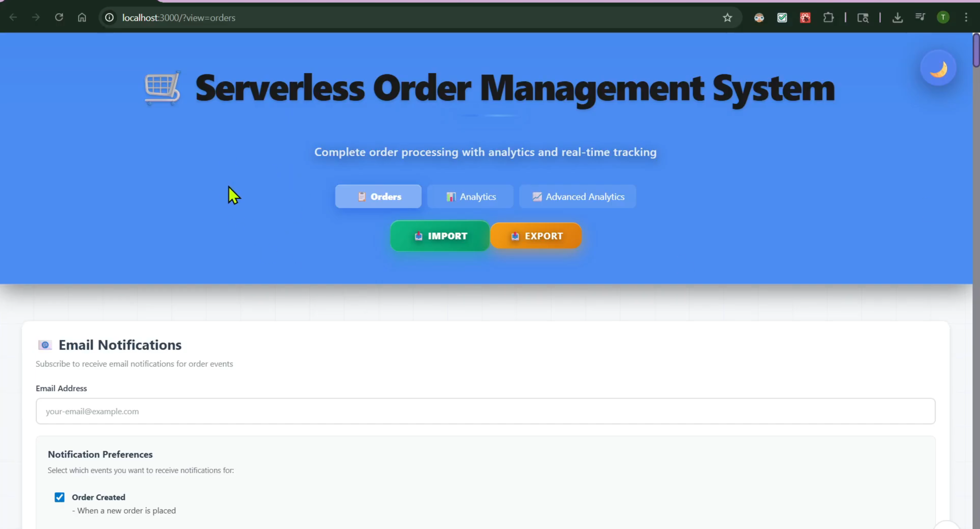Viewport: 980px width, 529px height.
Task: Focus the Email Address input field
Action: [486, 411]
